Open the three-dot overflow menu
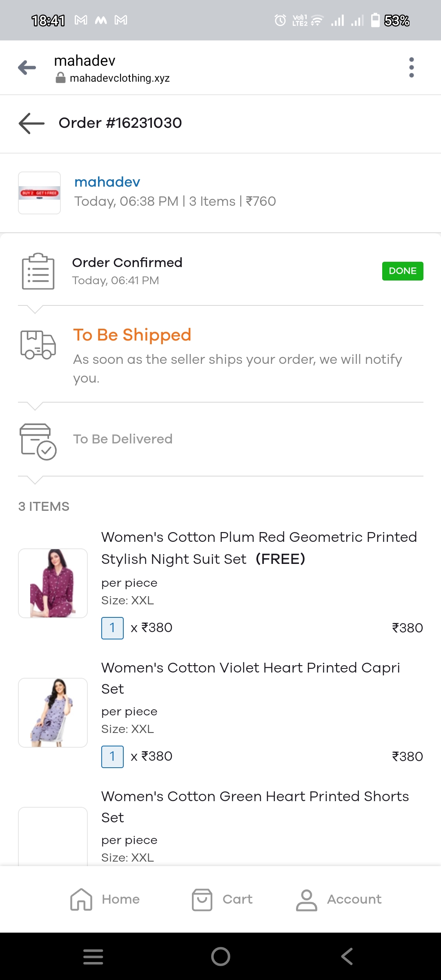This screenshot has height=980, width=441. click(411, 67)
